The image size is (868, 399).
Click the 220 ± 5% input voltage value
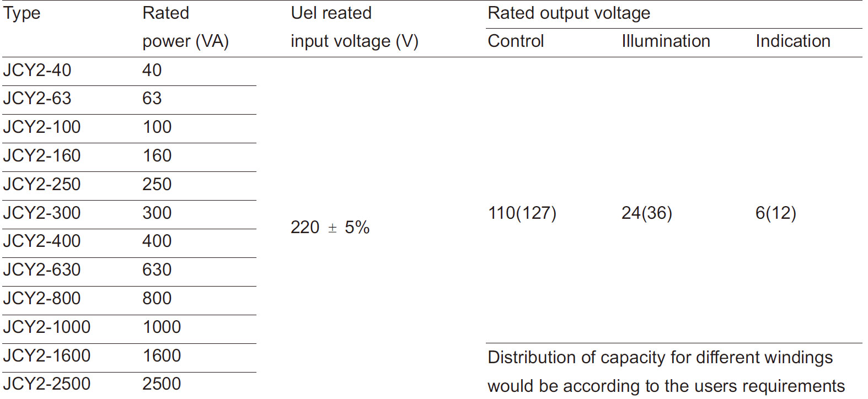(330, 228)
